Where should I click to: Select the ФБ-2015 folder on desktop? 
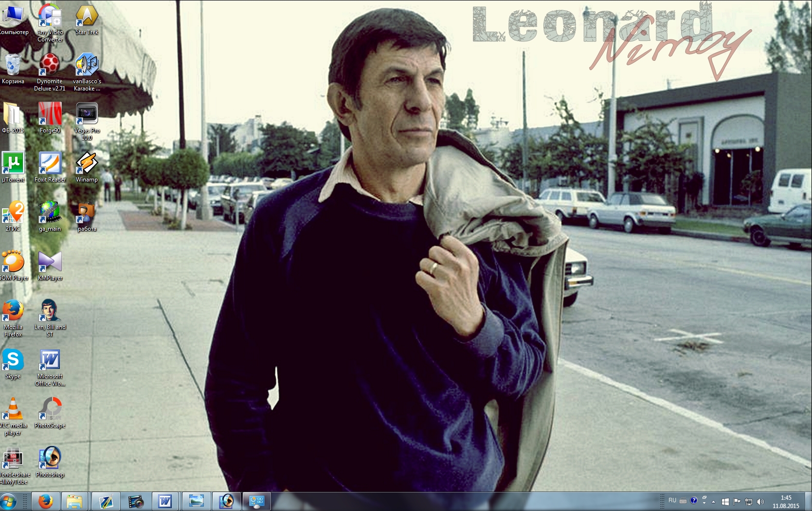pyautogui.click(x=13, y=118)
